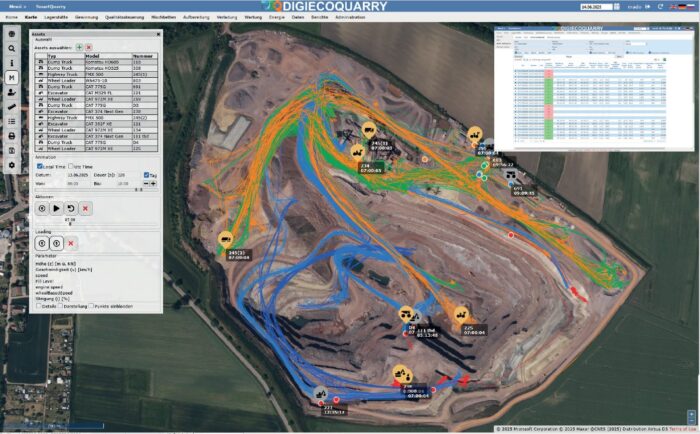
Task: Add asset with green plus icon
Action: [x=79, y=47]
